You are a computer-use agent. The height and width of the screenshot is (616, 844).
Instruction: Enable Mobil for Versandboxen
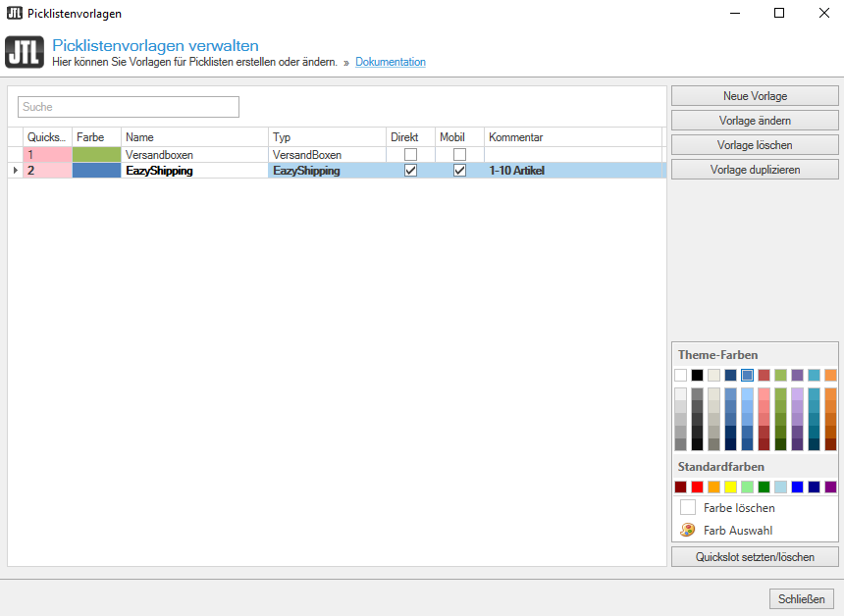457,154
